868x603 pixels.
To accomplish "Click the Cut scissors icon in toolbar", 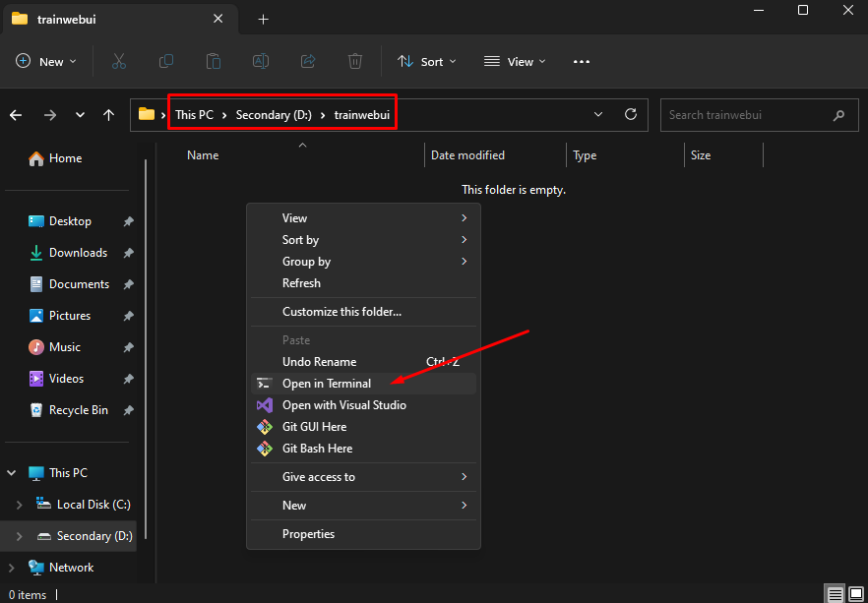I will click(119, 61).
